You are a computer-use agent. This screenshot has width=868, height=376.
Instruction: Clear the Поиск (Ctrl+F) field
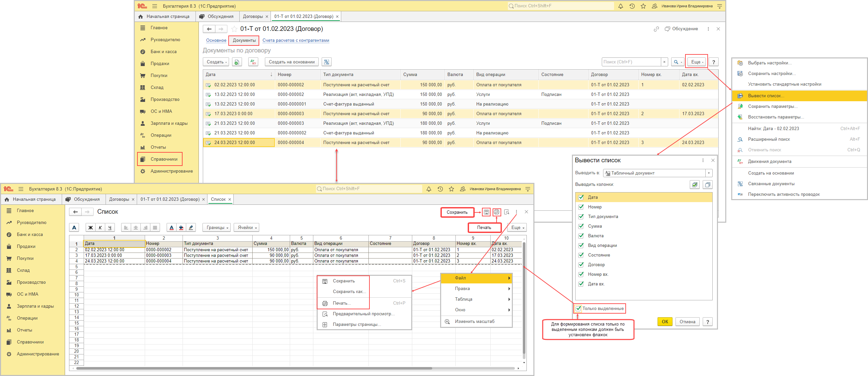coord(664,62)
